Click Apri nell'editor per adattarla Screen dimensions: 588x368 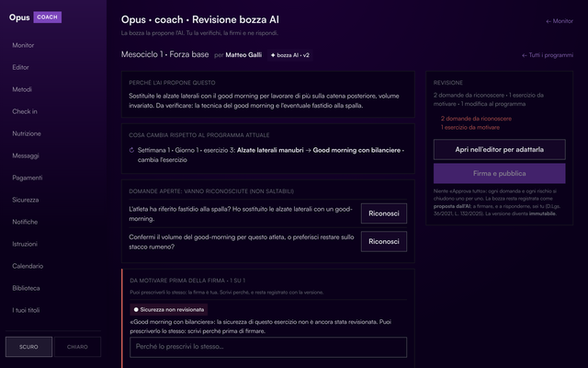(x=499, y=149)
